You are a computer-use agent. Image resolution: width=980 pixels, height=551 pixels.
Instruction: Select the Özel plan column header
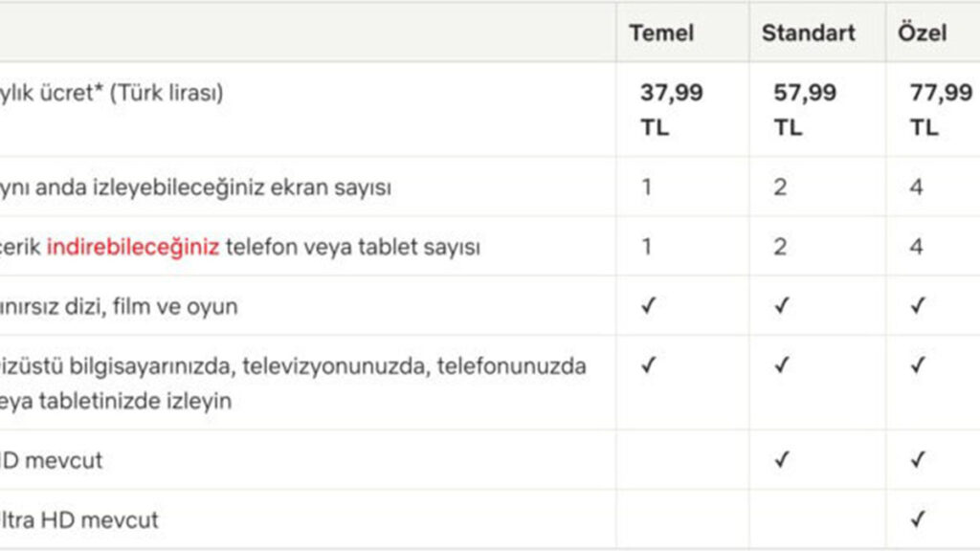tap(922, 33)
